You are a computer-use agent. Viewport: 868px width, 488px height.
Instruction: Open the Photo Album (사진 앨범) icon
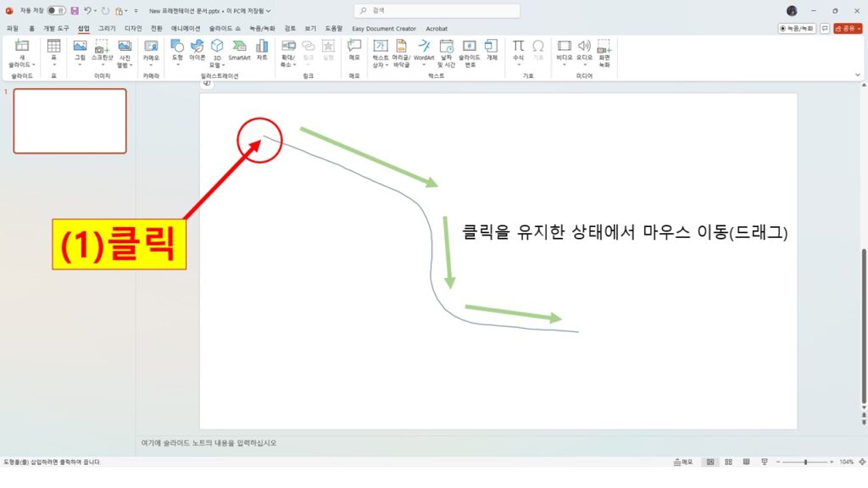point(125,46)
